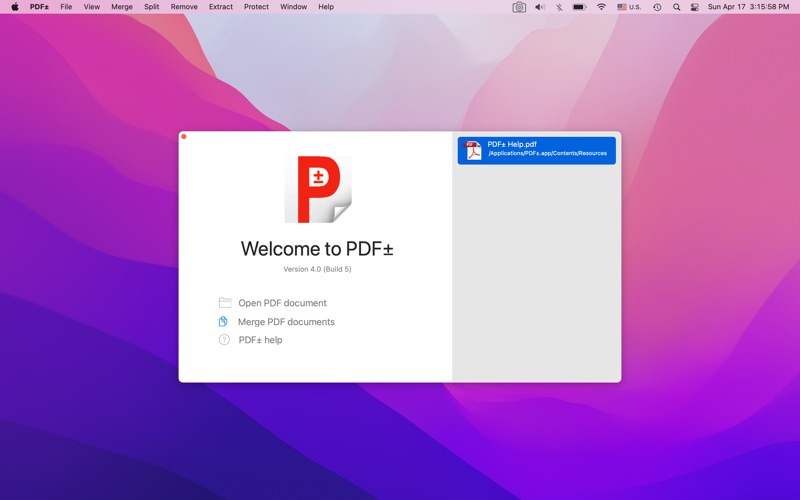This screenshot has width=800, height=500.
Task: Open the Wi-Fi status menu
Action: [x=602, y=7]
